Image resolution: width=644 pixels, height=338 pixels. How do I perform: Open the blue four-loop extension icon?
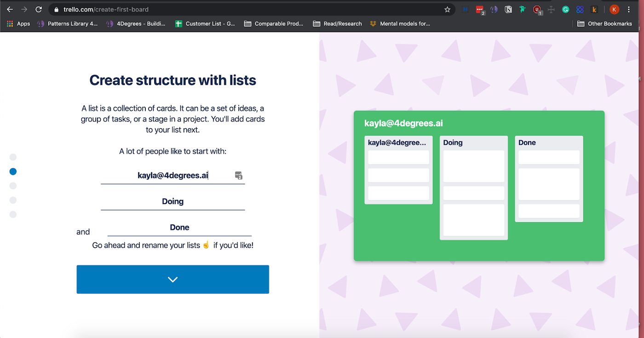(580, 9)
